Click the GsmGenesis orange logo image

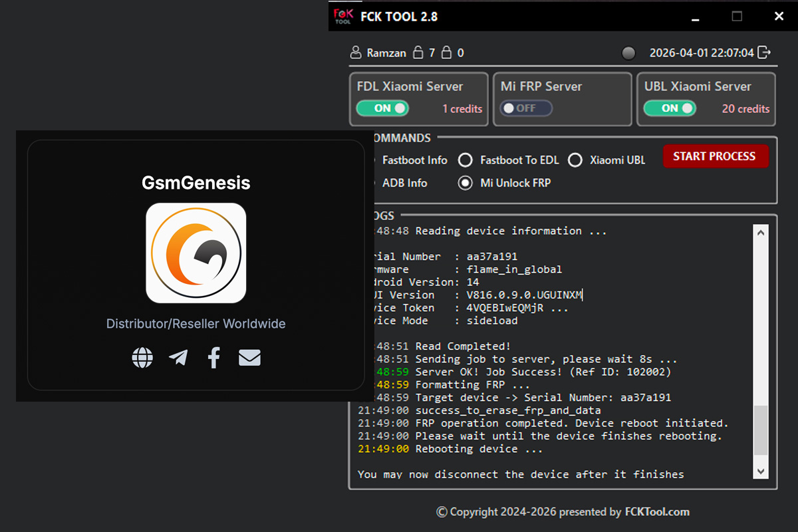[x=196, y=253]
